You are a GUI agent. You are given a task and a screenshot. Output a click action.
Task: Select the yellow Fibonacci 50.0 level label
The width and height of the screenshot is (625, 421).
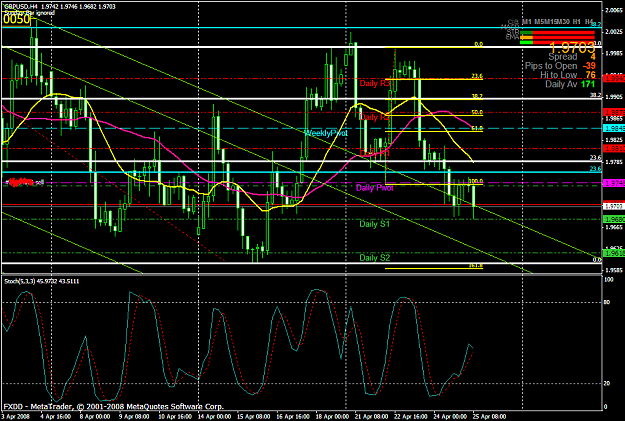pyautogui.click(x=477, y=112)
